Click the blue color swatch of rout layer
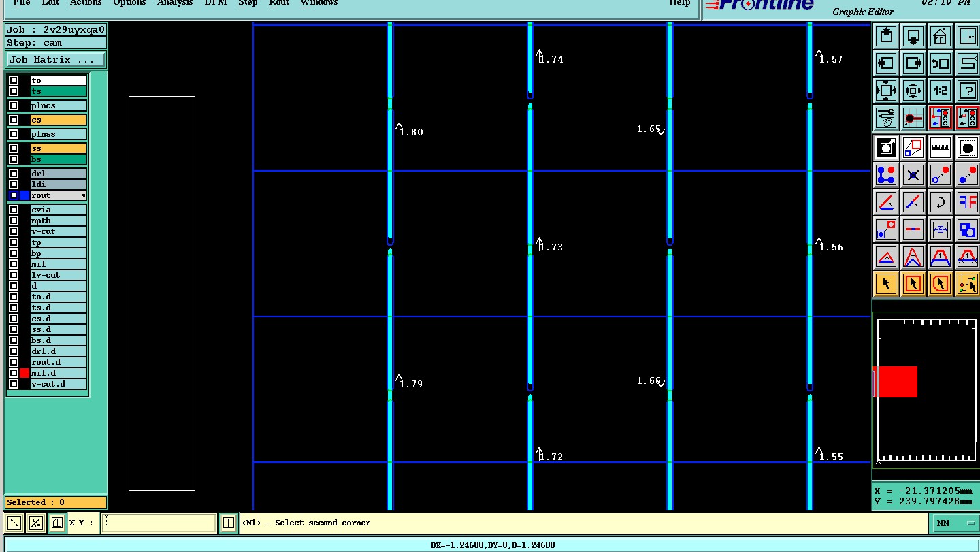 coord(24,195)
